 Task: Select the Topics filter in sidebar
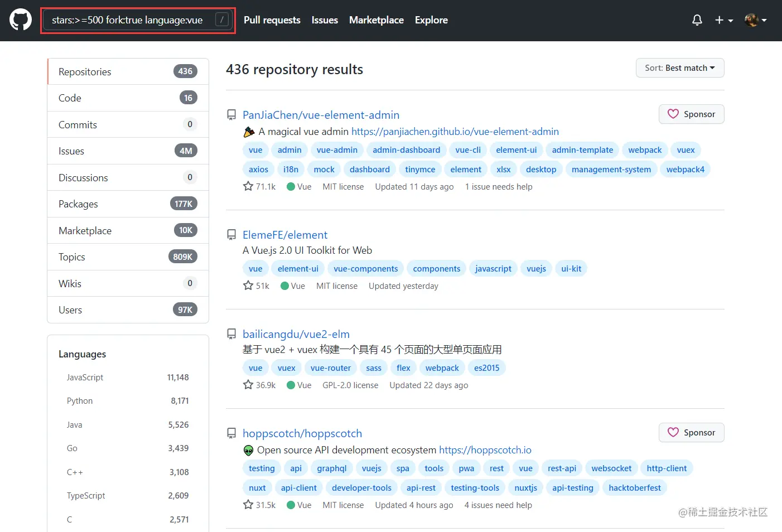pos(128,257)
